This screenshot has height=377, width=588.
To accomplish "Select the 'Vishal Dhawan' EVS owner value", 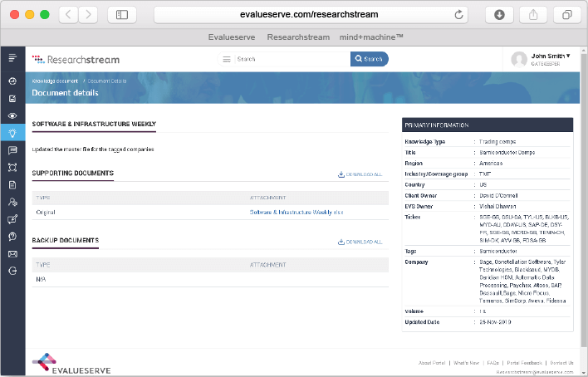I will (497, 206).
